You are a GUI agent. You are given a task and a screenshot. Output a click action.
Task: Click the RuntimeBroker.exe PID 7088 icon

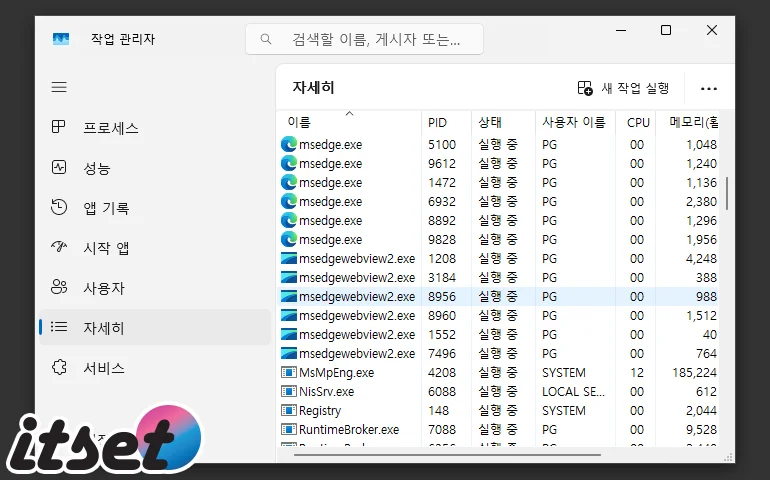(x=289, y=429)
